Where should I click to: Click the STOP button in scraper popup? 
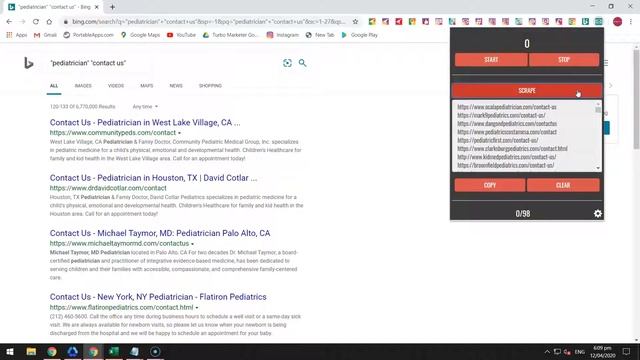click(564, 60)
